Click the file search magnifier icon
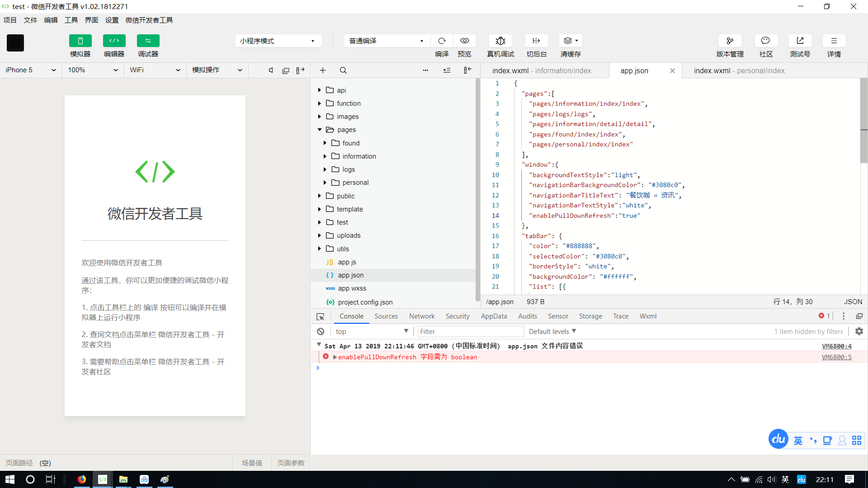 tap(343, 70)
